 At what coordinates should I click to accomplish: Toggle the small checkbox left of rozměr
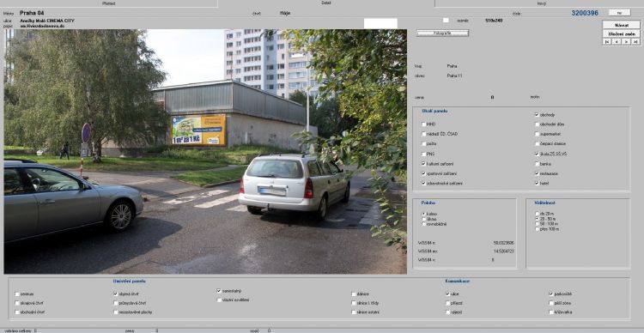[x=446, y=20]
